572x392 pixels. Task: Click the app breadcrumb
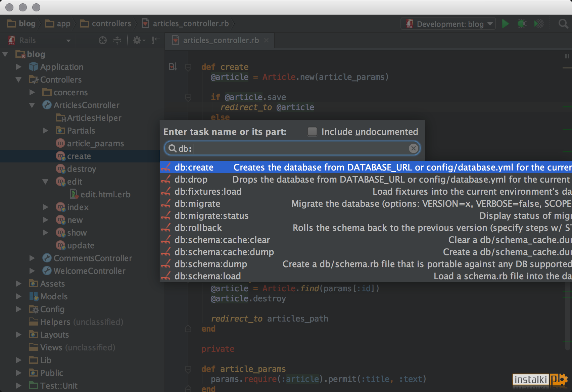[x=58, y=24]
